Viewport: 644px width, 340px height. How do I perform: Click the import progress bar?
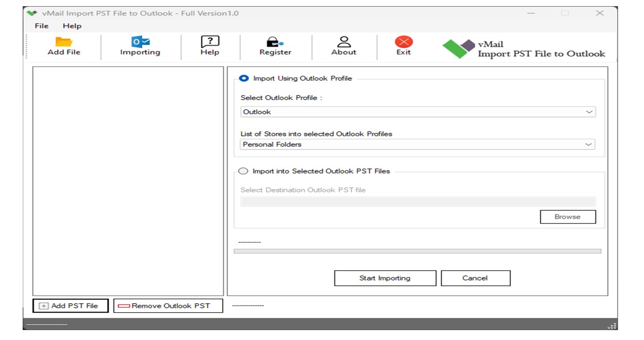tap(417, 251)
